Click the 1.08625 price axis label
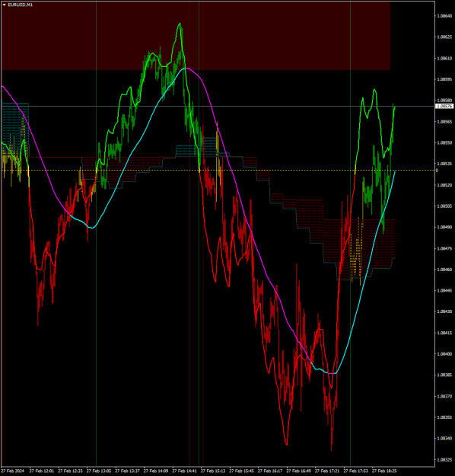Viewport: 455px width, 476px height. click(x=444, y=37)
